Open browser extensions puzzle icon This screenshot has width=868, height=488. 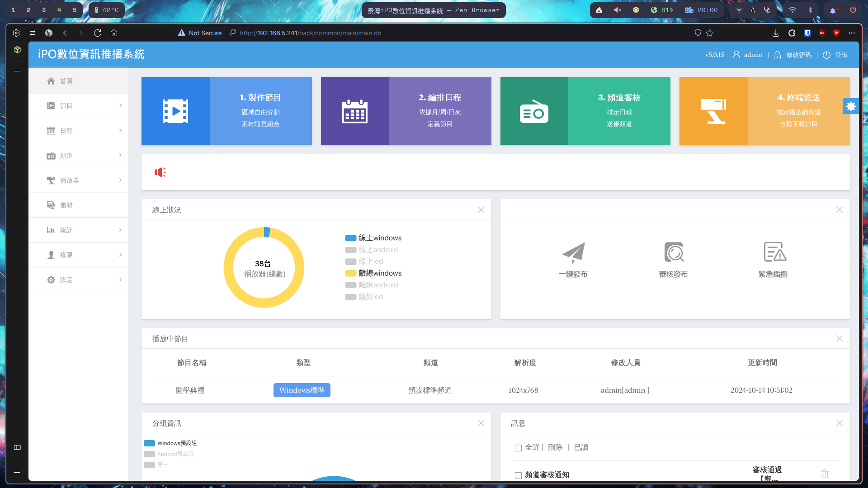[792, 33]
